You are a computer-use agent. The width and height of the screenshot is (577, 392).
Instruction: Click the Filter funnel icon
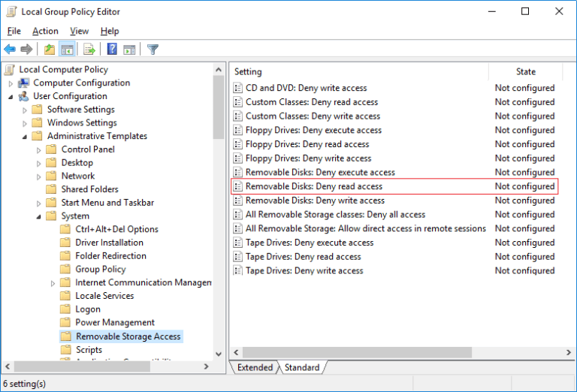153,50
